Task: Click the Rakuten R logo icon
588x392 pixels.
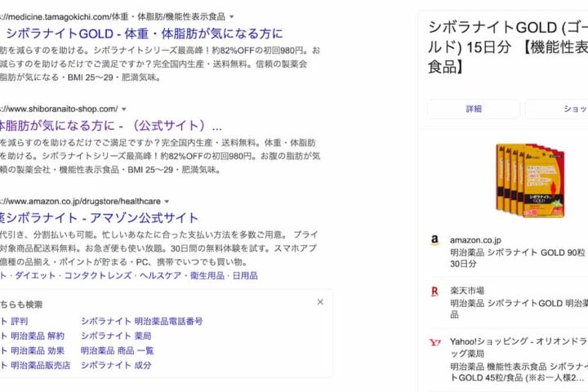Action: 434,291
